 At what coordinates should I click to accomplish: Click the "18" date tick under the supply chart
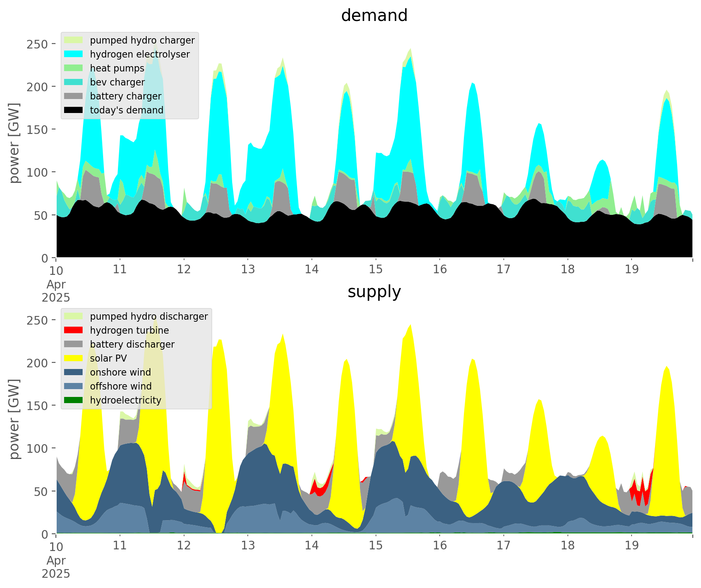click(567, 546)
